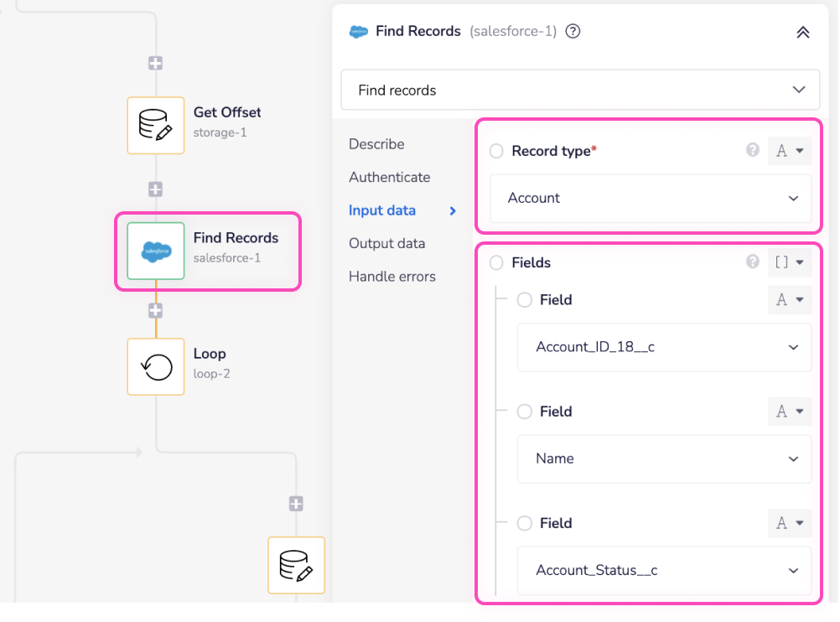Click the Salesforce icon on the Find Records step
This screenshot has height=622, width=840.
[155, 251]
